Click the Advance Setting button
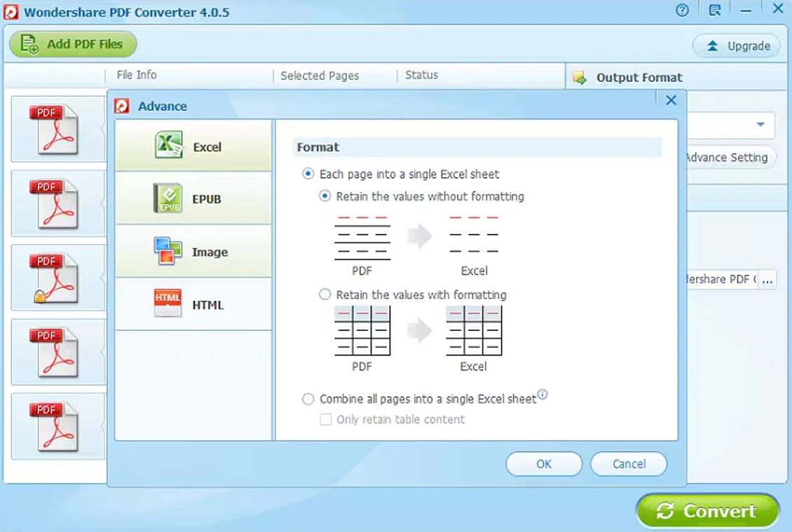792x532 pixels. coord(730,157)
